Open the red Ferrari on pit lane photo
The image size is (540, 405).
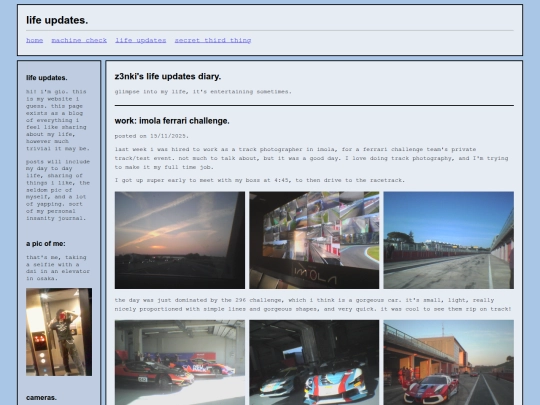coord(448,362)
